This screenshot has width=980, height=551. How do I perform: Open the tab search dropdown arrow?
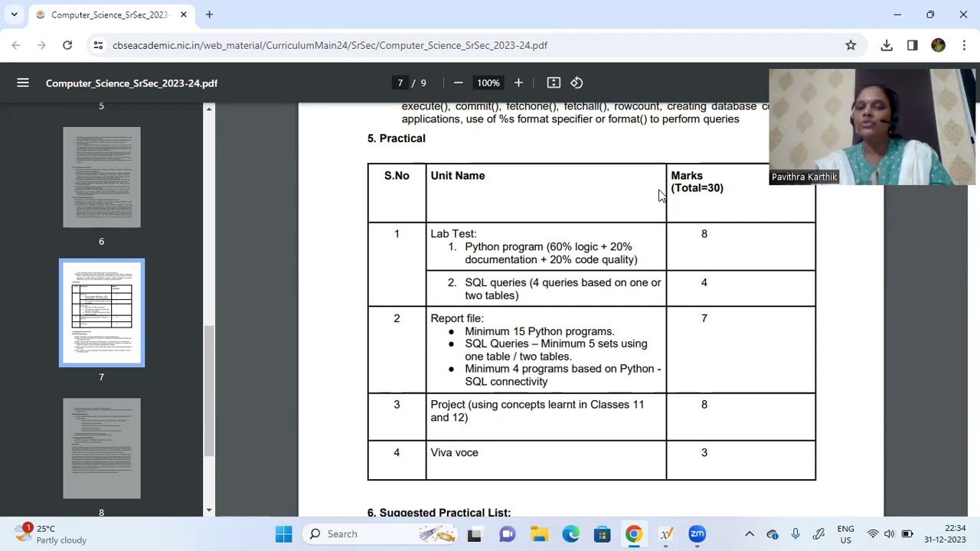coord(14,15)
